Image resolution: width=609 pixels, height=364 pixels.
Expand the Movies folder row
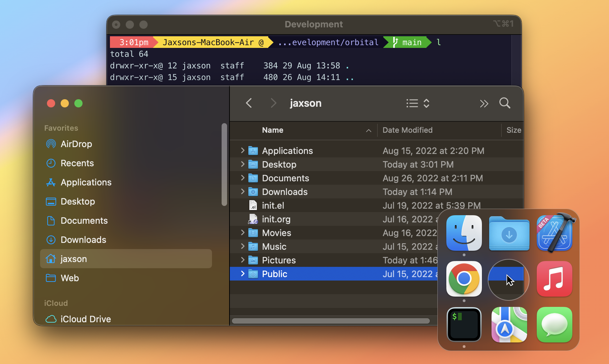pos(243,233)
